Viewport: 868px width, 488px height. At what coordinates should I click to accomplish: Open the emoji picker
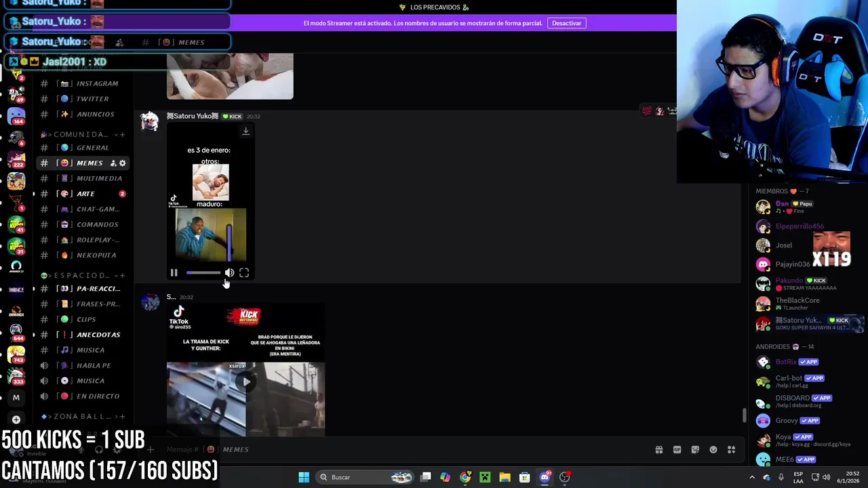713,450
